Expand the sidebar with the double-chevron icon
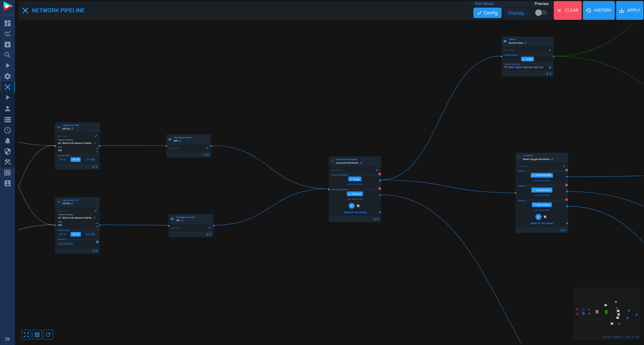Screen dimensions: 644x345 pyautogui.click(x=8, y=339)
